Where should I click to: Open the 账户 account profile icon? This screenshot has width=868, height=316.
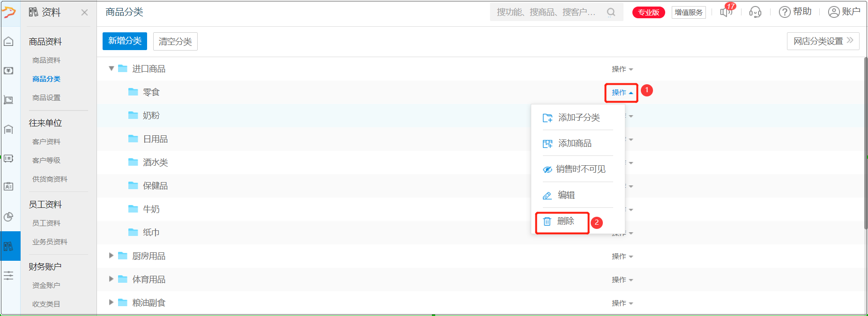[834, 12]
